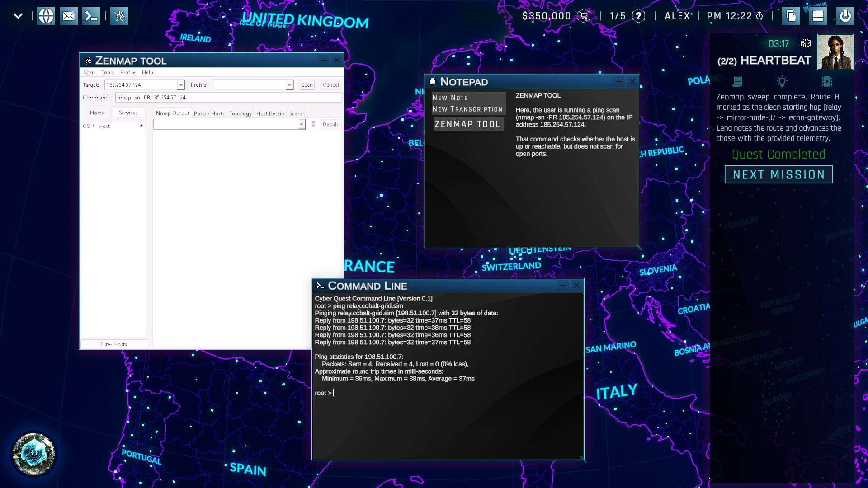
Task: Launch the terminal icon in the toolbar
Action: 90,15
